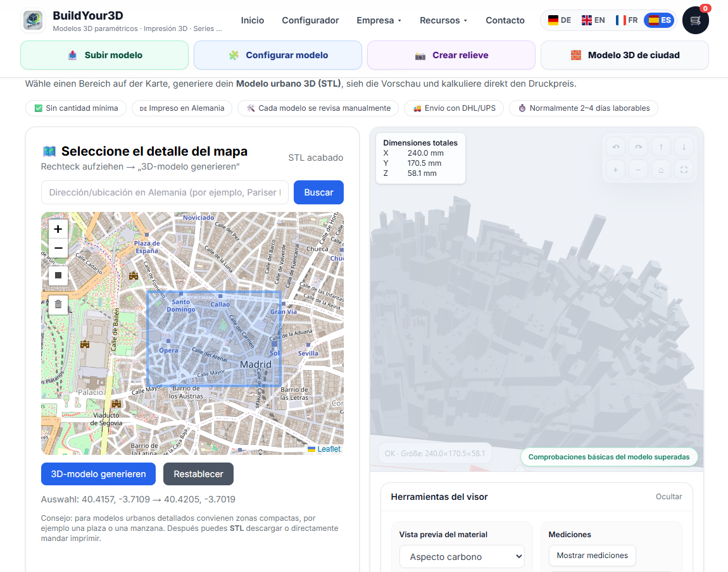Click the 'Sevilla' station label on map

308,354
